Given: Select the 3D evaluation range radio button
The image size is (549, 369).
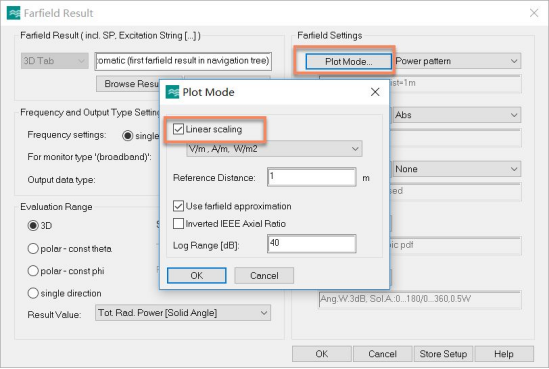Looking at the screenshot, I should tap(33, 225).
